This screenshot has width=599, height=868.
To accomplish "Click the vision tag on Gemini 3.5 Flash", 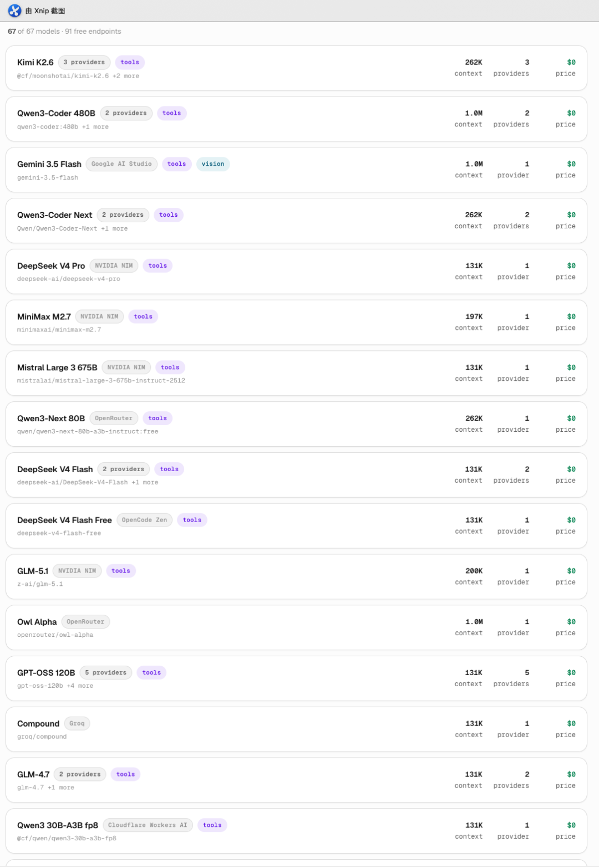I will [x=213, y=164].
